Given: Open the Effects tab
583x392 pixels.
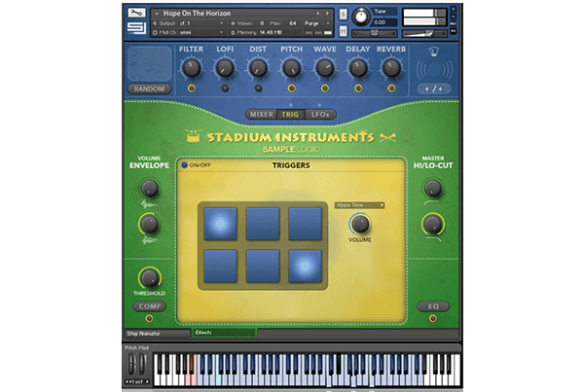Looking at the screenshot, I should click(224, 333).
